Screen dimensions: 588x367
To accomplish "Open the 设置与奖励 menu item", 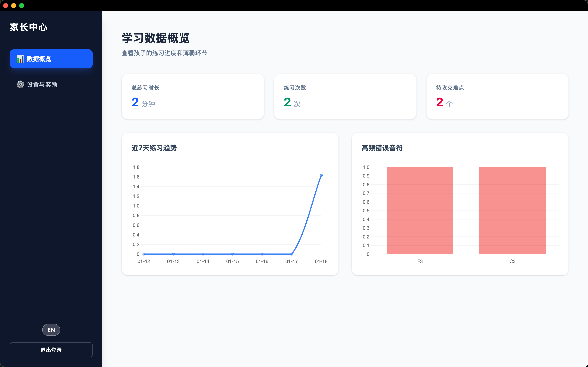I will point(42,85).
